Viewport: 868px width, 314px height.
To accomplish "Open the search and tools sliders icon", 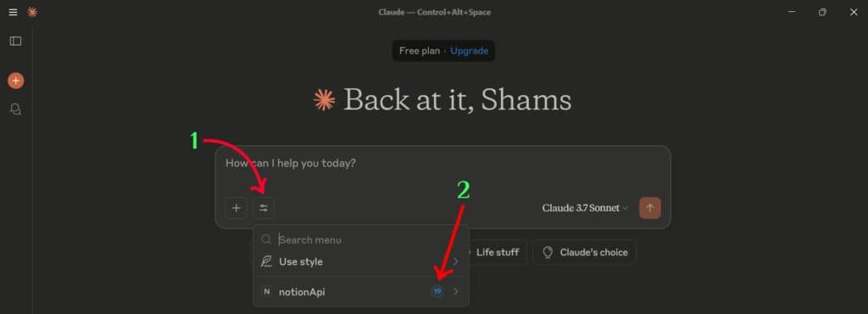I will pos(264,208).
